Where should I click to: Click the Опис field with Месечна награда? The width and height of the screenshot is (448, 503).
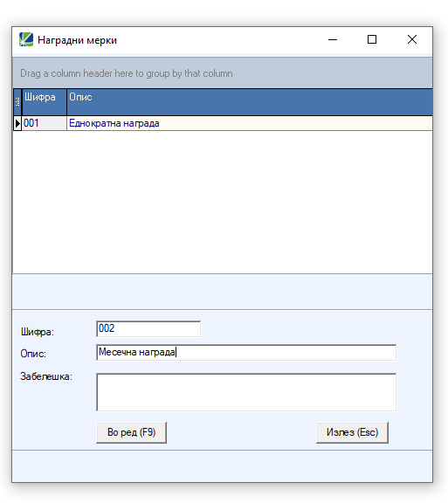click(246, 353)
